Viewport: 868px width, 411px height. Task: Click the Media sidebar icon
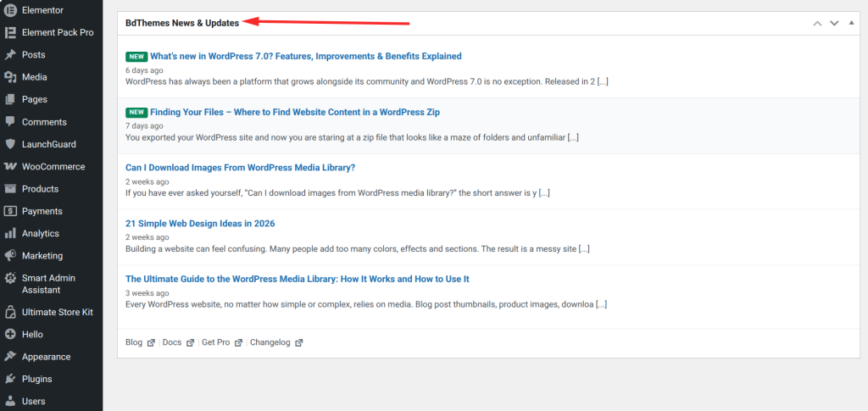[9, 77]
